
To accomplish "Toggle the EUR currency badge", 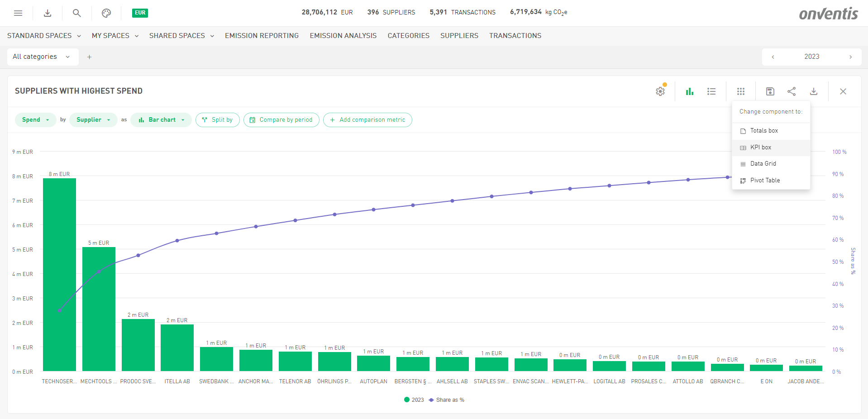I will coord(140,13).
